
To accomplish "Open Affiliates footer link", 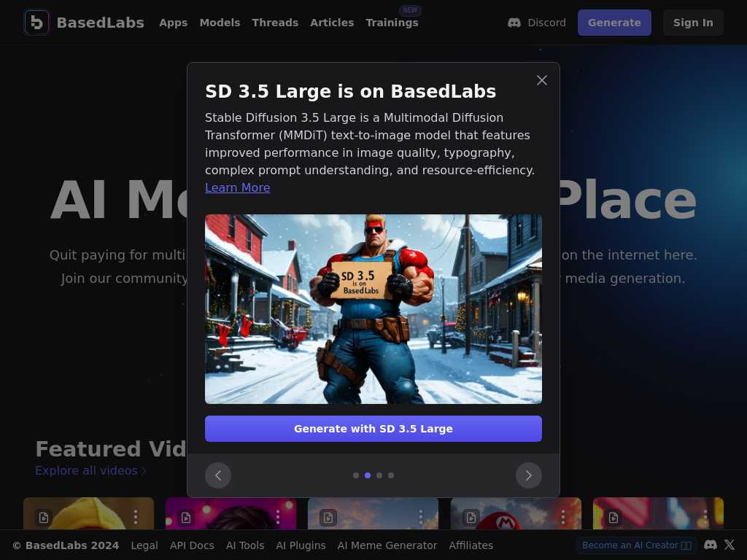I will [471, 545].
